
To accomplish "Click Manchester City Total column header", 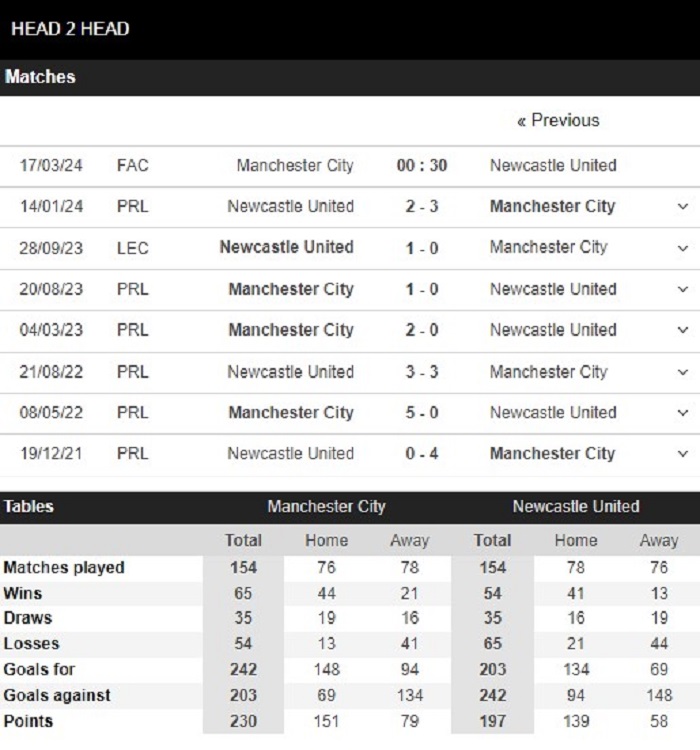I will [x=243, y=540].
